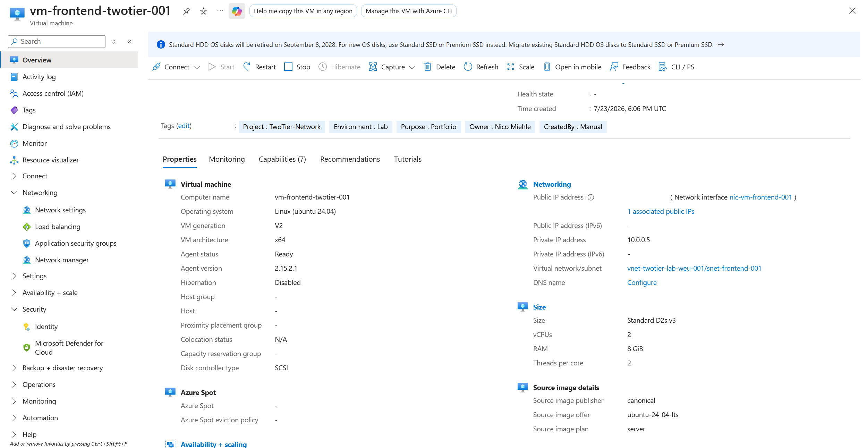Viewport: 868px width, 448px height.
Task: Expand the Monitoring section in sidebar
Action: (14, 401)
